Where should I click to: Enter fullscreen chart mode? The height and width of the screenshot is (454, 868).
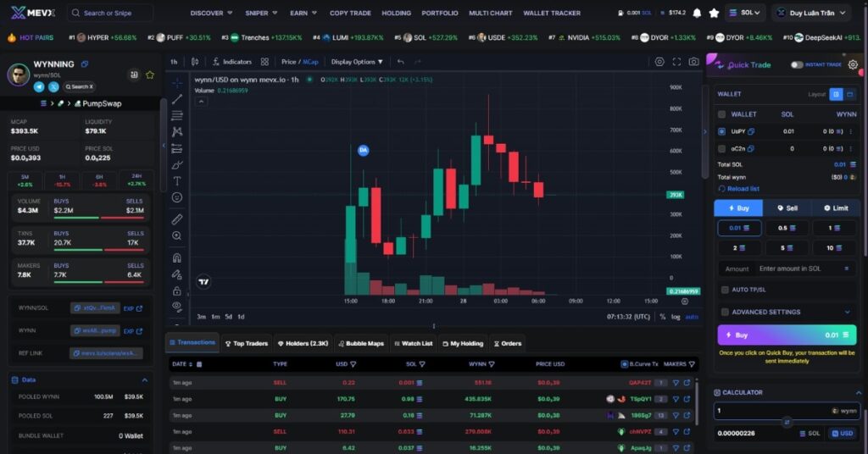[x=676, y=62]
